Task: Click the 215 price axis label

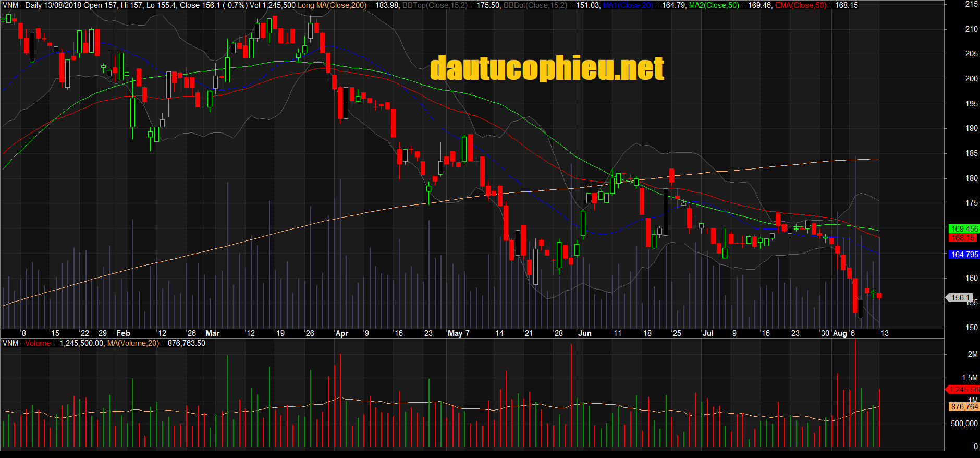Action: (972, 4)
